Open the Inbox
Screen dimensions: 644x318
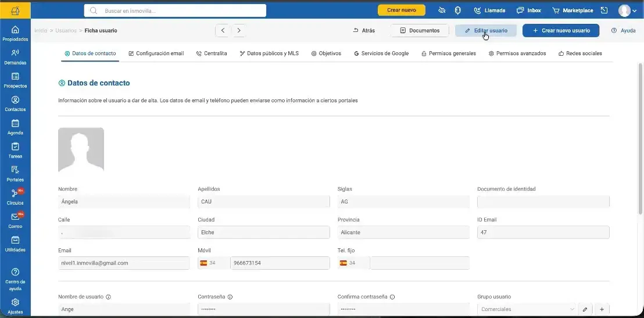[528, 10]
